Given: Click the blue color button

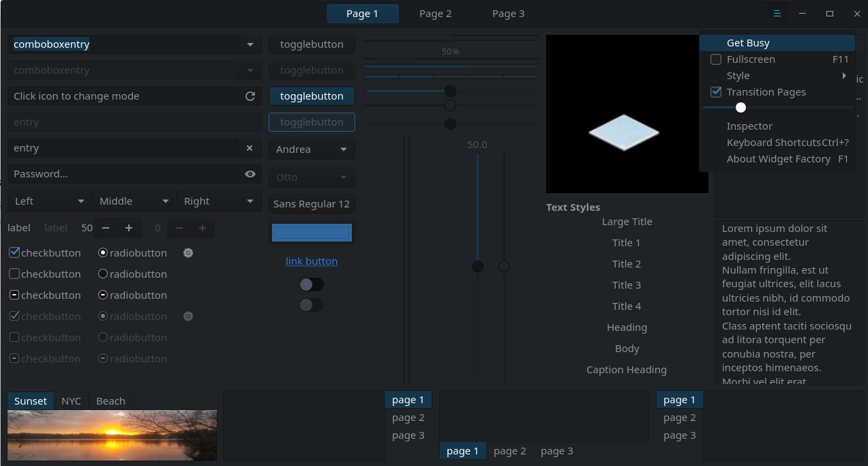Looking at the screenshot, I should [312, 233].
